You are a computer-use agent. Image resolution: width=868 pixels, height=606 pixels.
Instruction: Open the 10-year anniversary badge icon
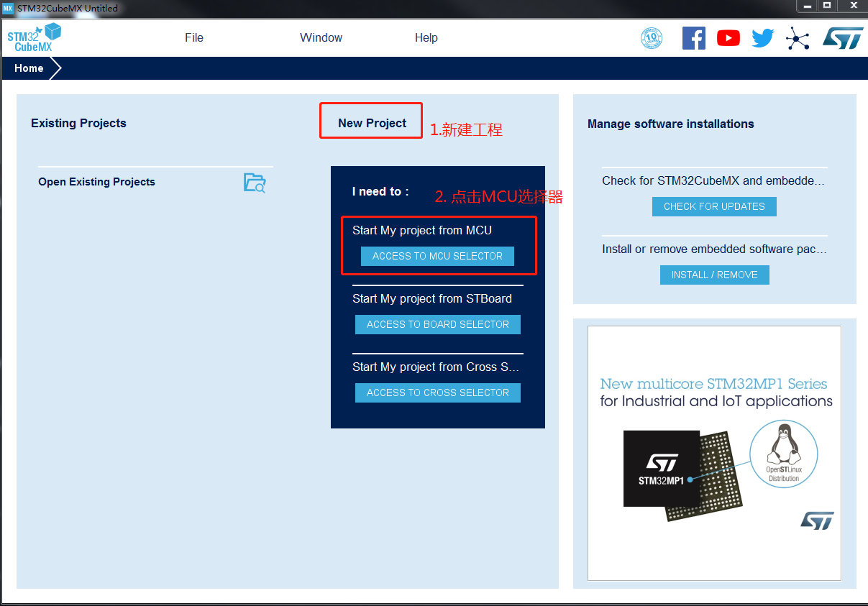[651, 38]
